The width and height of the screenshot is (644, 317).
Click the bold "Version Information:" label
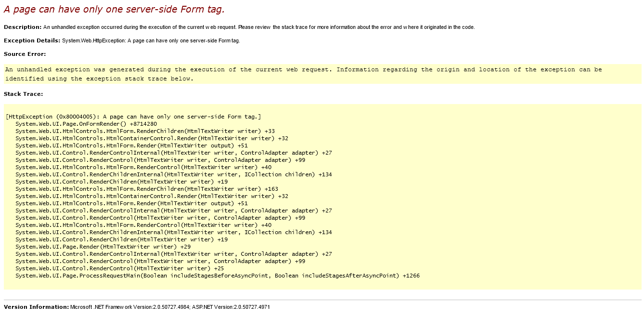[36, 307]
